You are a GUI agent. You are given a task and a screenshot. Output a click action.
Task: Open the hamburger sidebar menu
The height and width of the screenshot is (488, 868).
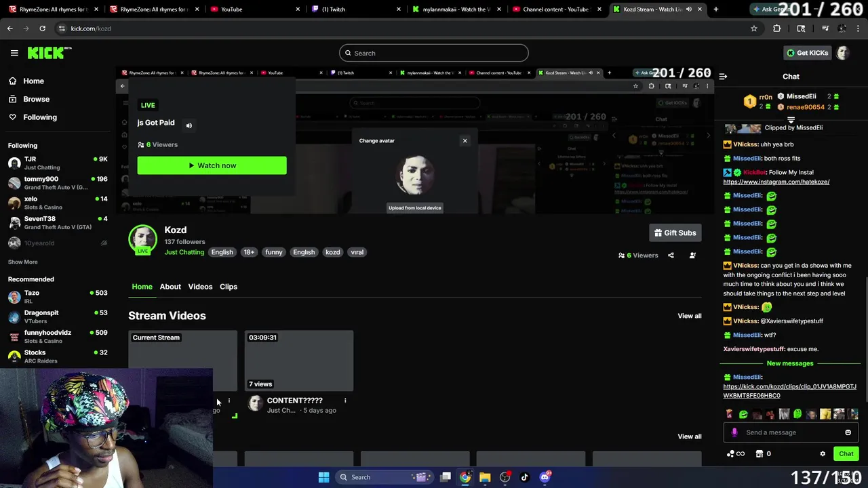pos(14,53)
